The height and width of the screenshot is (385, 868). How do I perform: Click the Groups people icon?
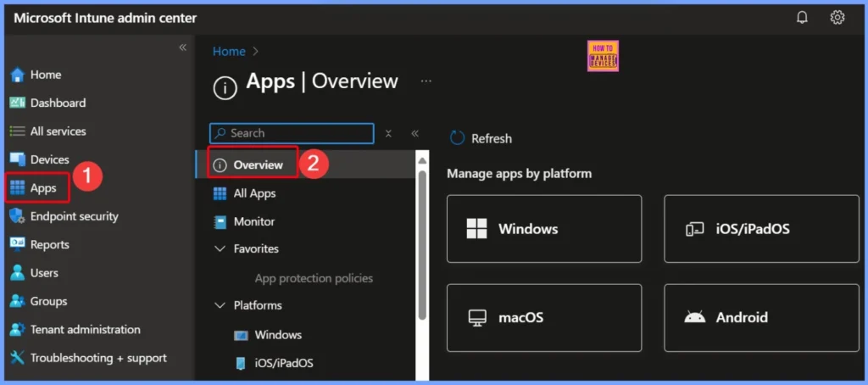(18, 301)
